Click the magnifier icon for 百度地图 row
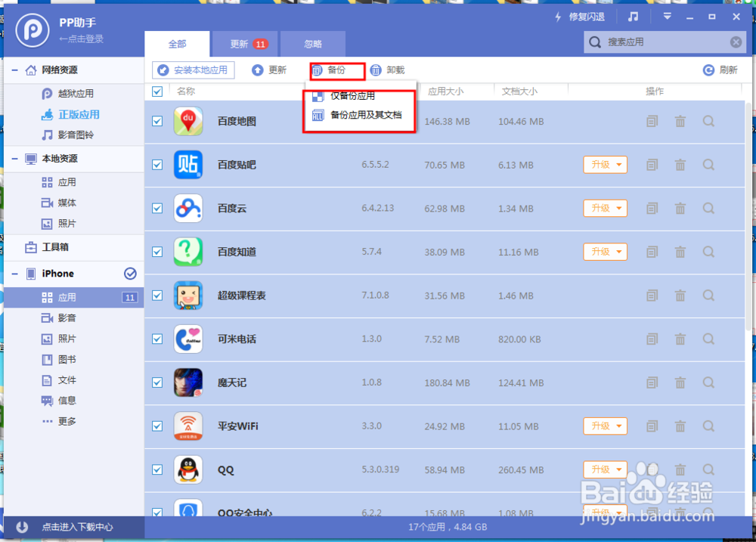This screenshot has width=756, height=542. [x=708, y=121]
